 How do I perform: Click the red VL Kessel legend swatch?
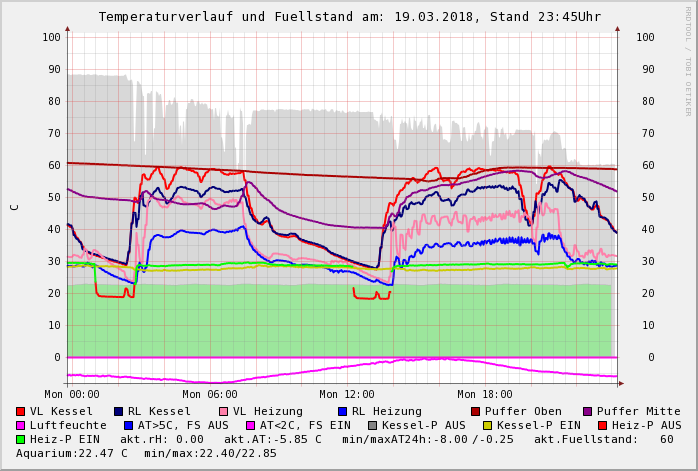(20, 411)
